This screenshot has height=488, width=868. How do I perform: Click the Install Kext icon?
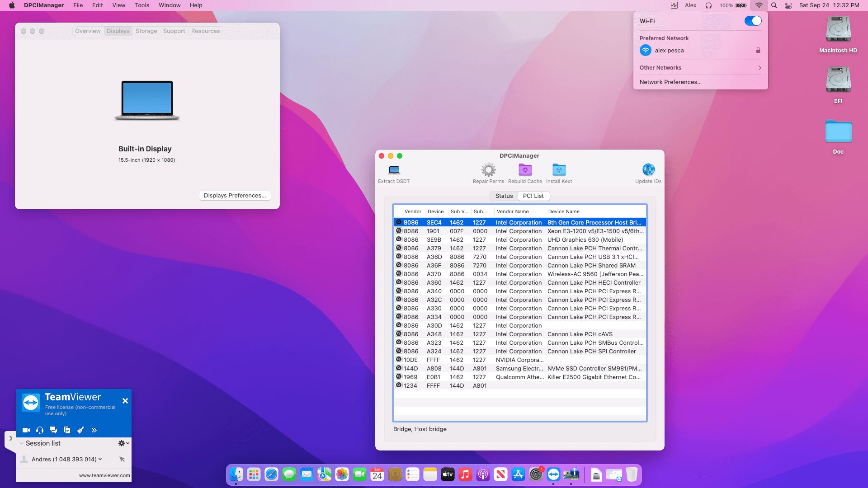[x=559, y=170]
